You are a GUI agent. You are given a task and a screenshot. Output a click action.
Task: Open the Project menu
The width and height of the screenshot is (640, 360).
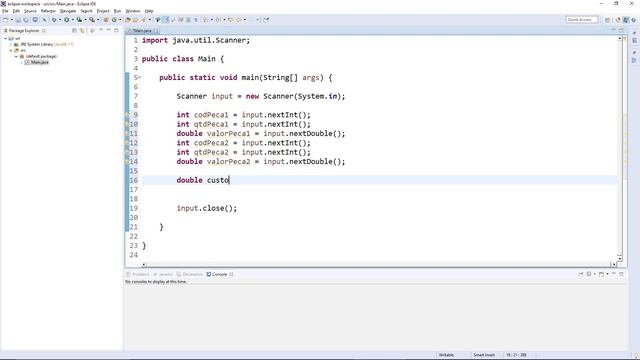[103, 11]
